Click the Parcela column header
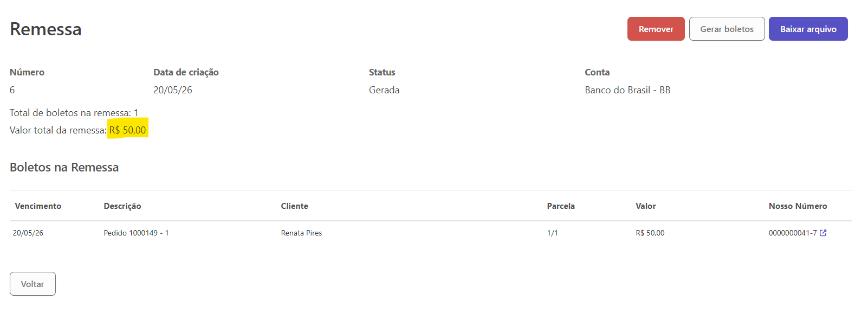 [561, 206]
